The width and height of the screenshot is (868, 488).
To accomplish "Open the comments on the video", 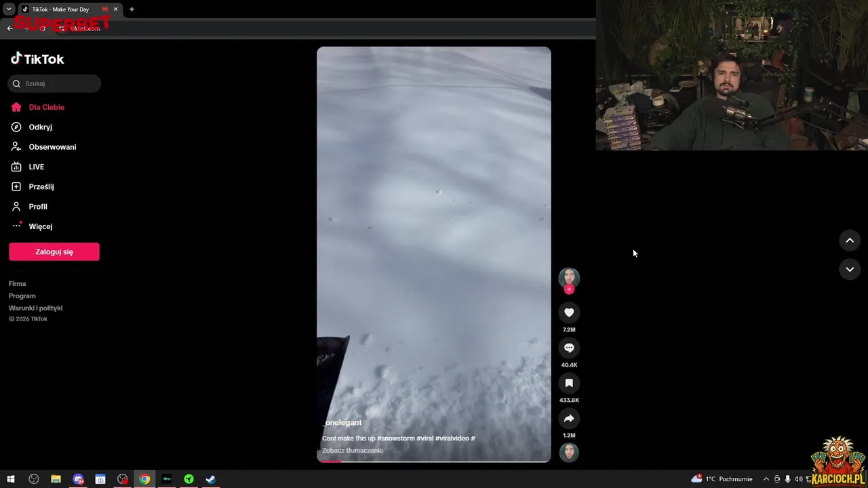I will point(569,348).
